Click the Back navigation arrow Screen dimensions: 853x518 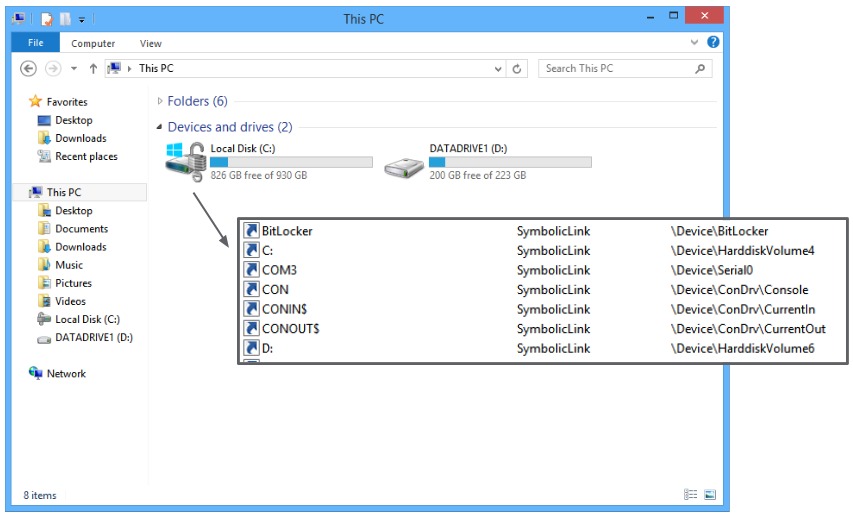(28, 69)
